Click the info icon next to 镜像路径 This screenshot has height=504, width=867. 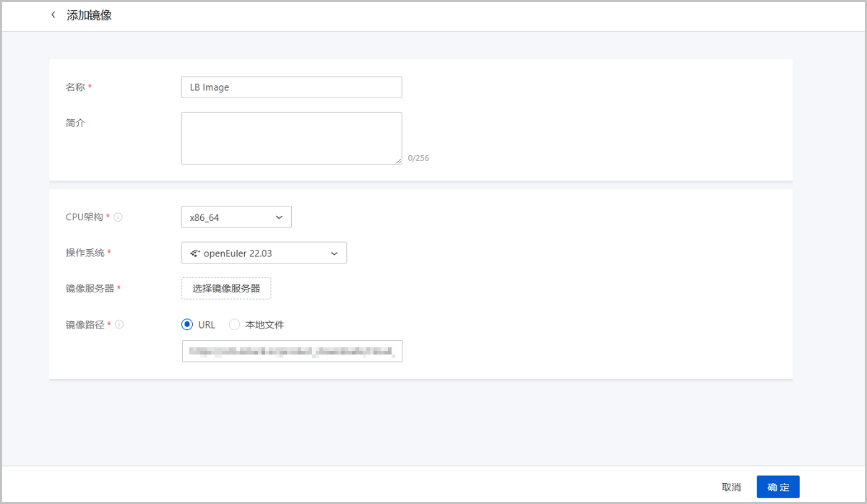tap(119, 325)
